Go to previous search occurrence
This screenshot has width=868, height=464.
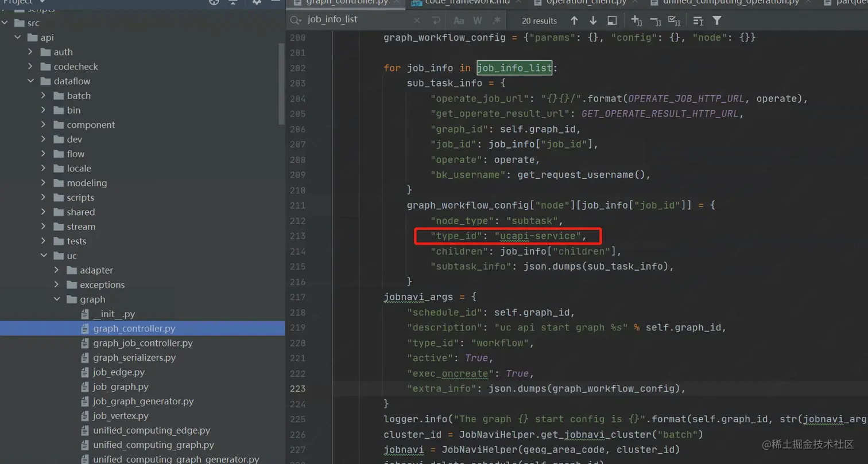tap(574, 20)
